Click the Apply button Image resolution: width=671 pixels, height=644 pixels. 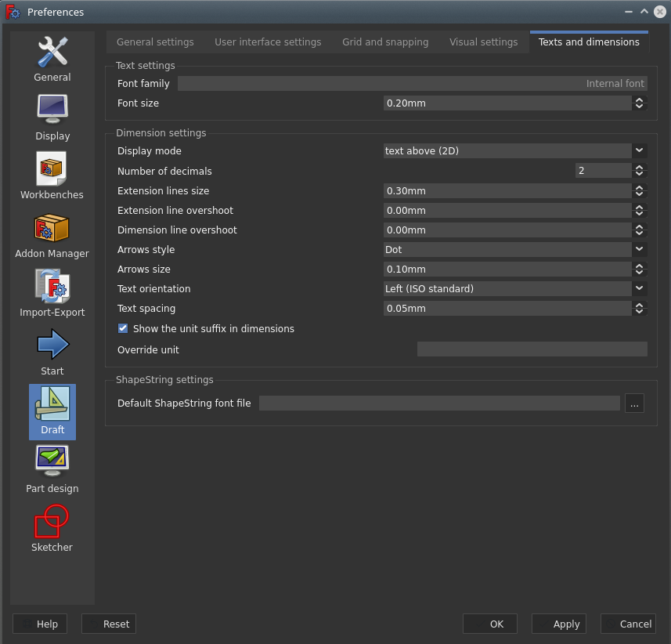(559, 624)
